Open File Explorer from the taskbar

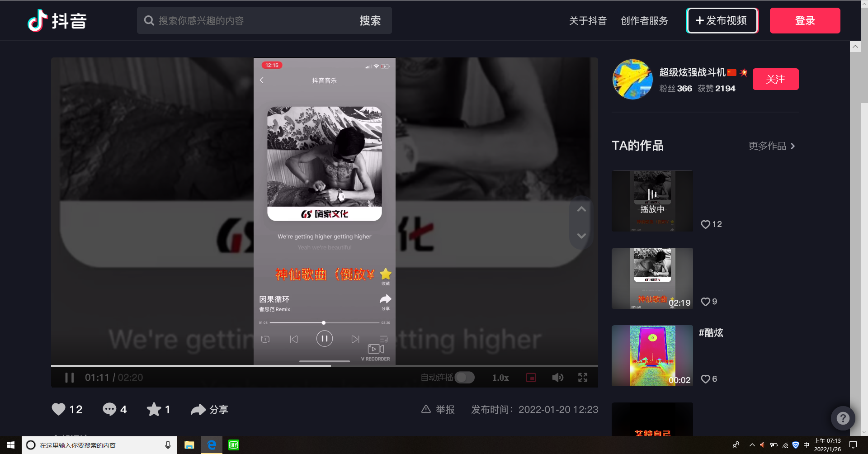[189, 445]
